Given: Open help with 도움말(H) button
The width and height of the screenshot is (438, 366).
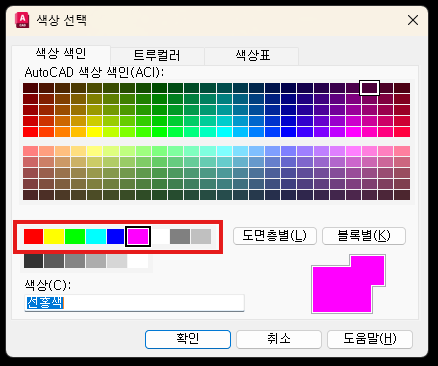Looking at the screenshot, I should tap(370, 339).
